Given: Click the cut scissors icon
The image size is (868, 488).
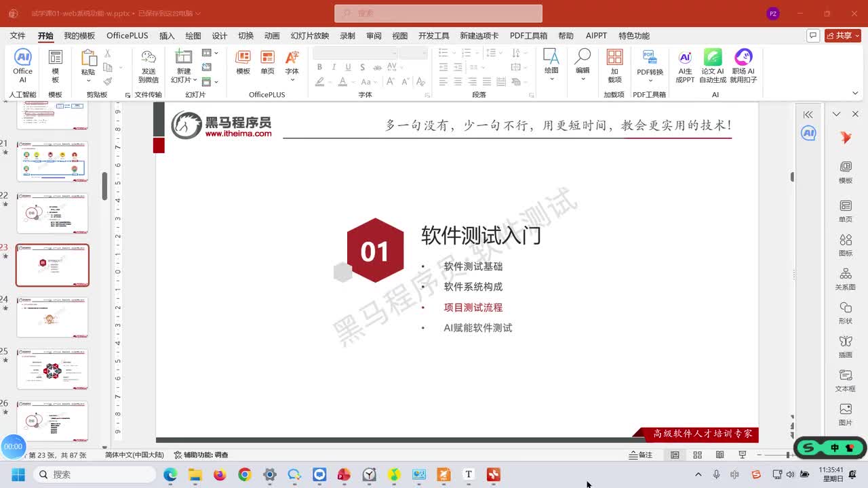Looking at the screenshot, I should [107, 54].
